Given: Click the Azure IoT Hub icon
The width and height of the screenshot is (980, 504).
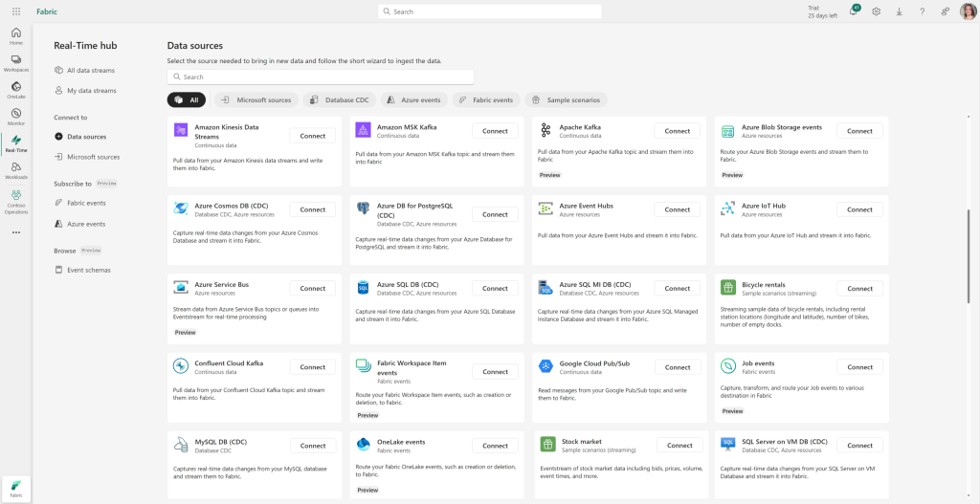Looking at the screenshot, I should (728, 208).
